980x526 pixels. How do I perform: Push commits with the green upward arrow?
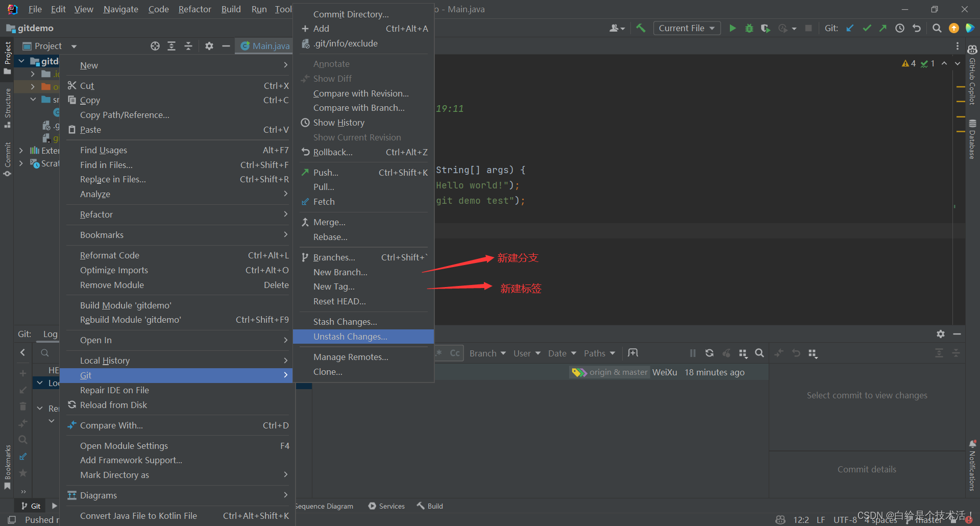[883, 28]
